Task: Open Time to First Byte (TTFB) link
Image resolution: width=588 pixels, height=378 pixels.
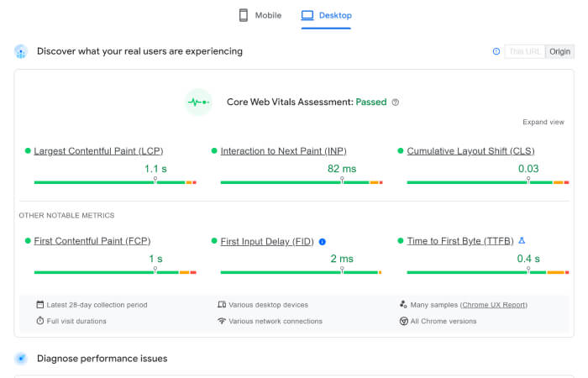Action: click(x=460, y=241)
